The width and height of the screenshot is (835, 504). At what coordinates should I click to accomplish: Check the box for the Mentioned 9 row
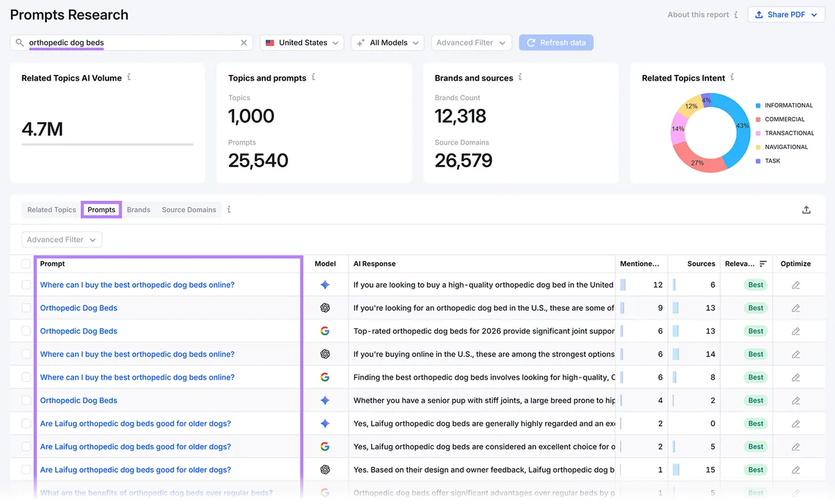point(26,308)
